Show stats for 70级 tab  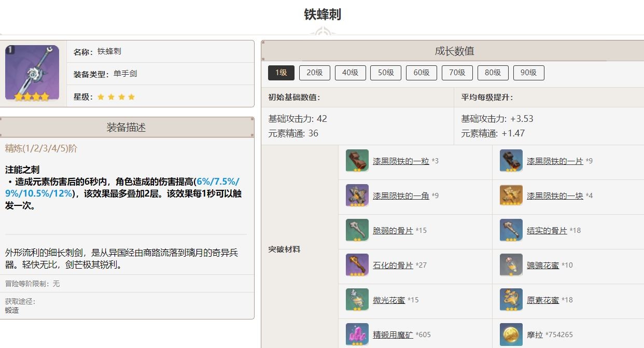457,73
